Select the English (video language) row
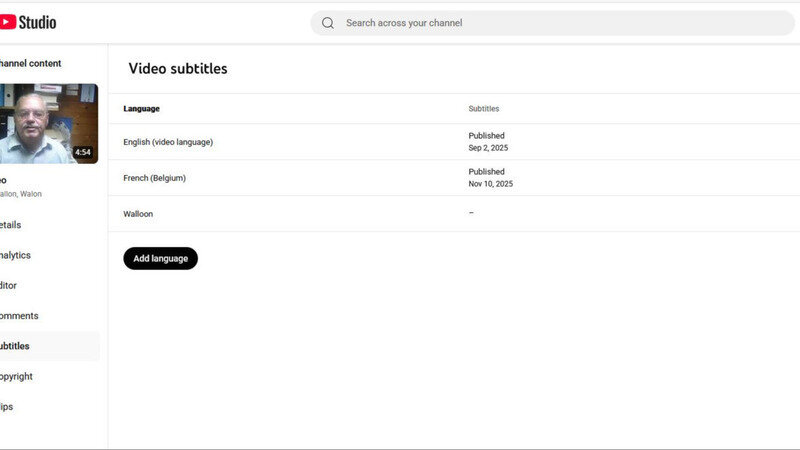800x450 pixels. [x=168, y=142]
